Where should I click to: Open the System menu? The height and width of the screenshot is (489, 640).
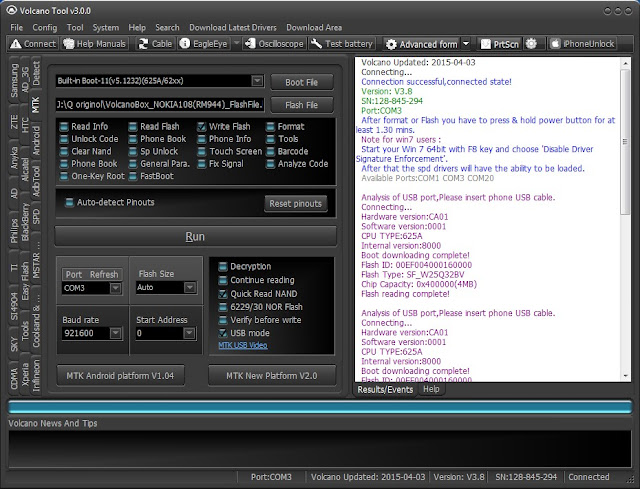point(105,27)
